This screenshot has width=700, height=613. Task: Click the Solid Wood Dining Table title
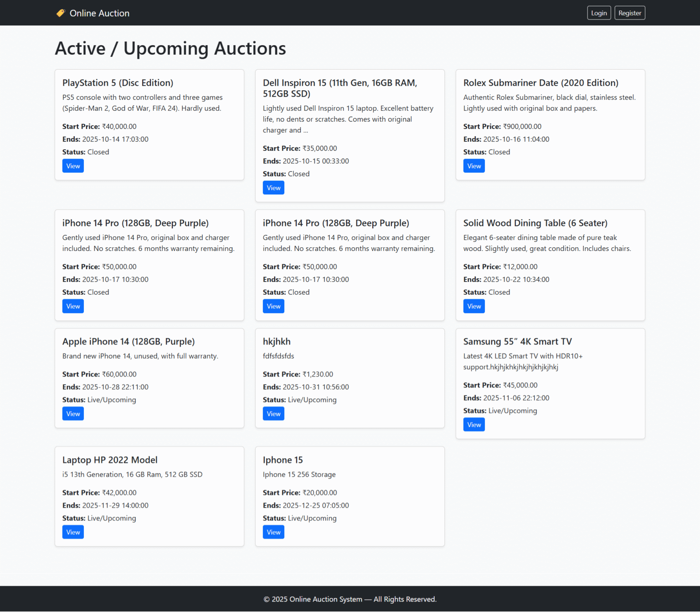point(535,223)
